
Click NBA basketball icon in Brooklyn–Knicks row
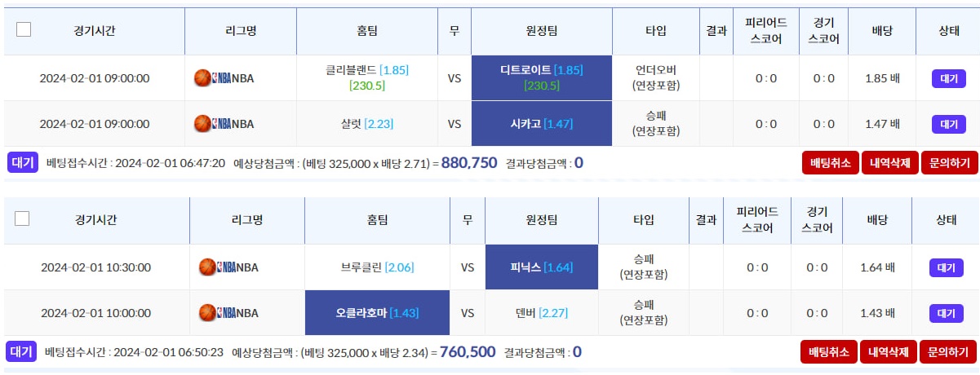[x=207, y=267]
